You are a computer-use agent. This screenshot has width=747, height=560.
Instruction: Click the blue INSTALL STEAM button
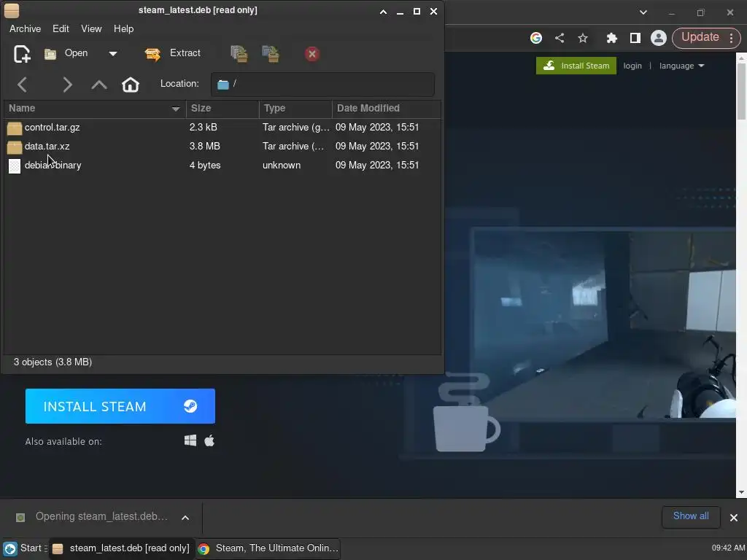(x=120, y=406)
